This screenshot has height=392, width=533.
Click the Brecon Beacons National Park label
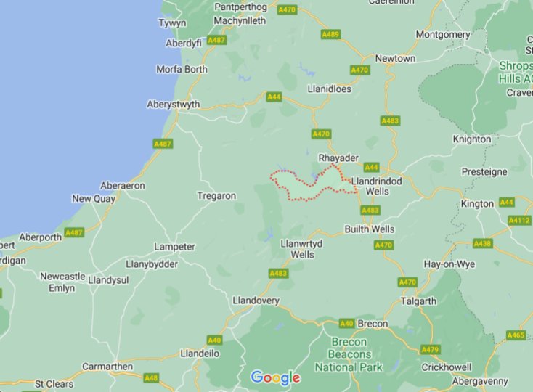click(x=349, y=355)
